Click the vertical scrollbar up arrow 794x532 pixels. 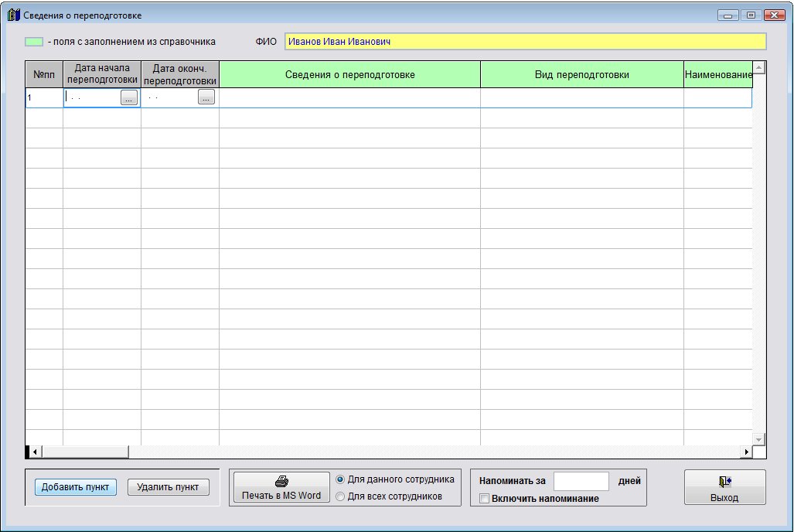[x=758, y=68]
